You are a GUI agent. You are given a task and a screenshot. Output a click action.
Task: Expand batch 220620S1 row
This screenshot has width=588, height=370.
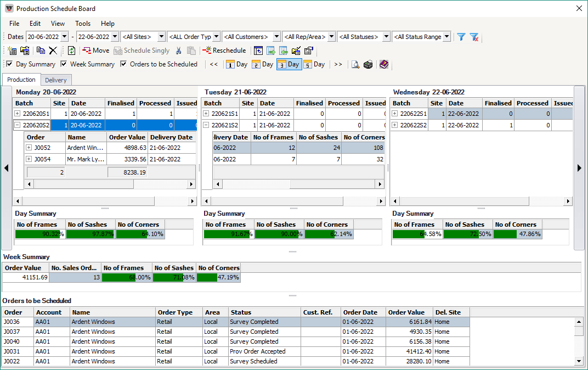click(18, 114)
